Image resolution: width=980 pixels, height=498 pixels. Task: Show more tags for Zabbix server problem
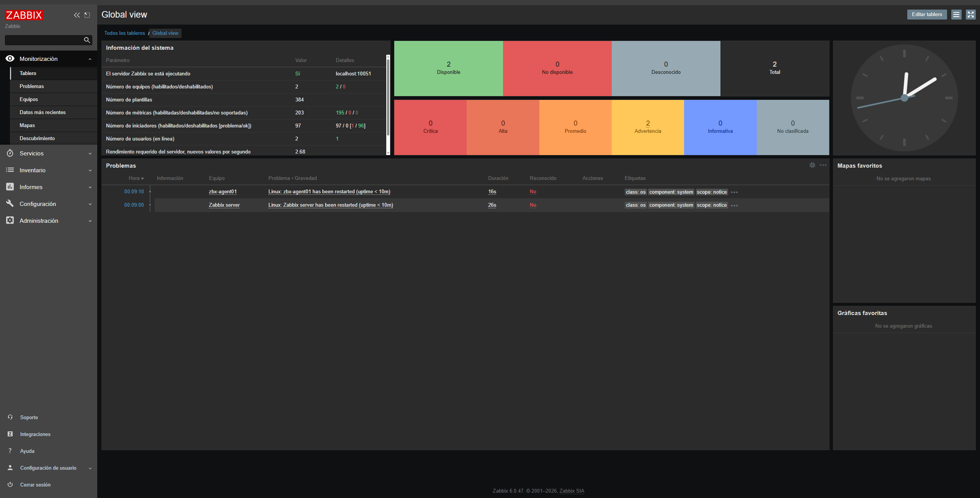[734, 206]
